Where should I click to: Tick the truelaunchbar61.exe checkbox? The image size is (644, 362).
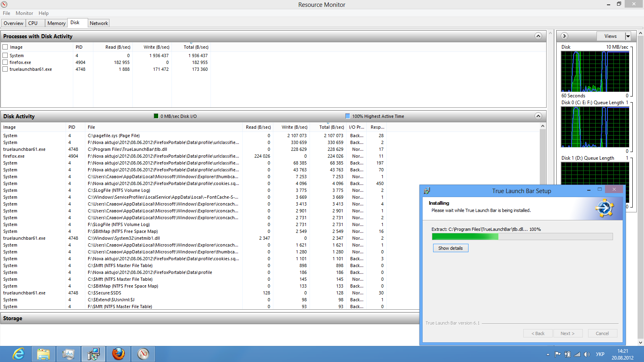5,69
